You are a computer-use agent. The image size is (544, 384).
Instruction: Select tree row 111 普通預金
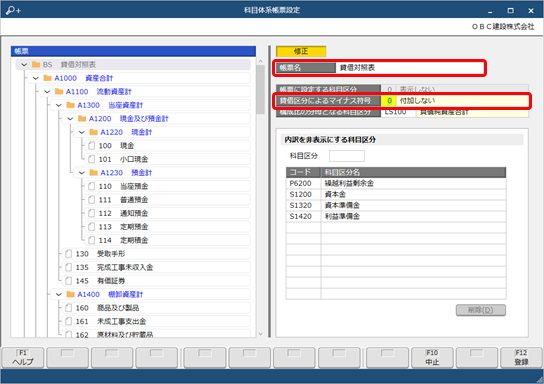pos(168,200)
